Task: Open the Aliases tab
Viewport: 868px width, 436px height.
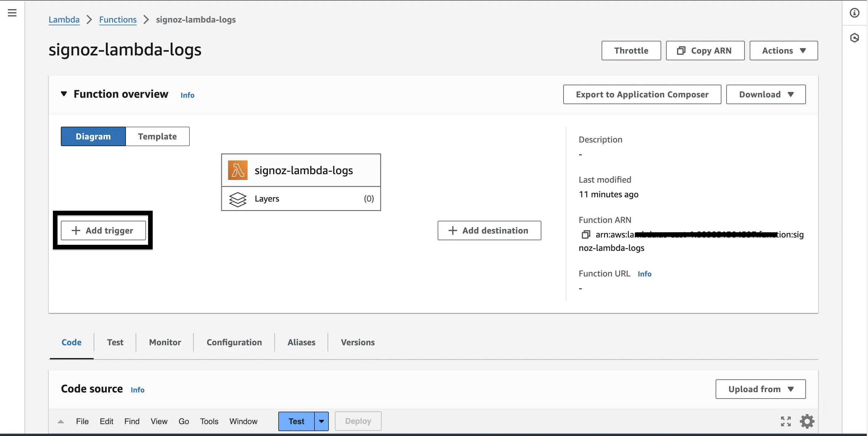Action: click(301, 342)
